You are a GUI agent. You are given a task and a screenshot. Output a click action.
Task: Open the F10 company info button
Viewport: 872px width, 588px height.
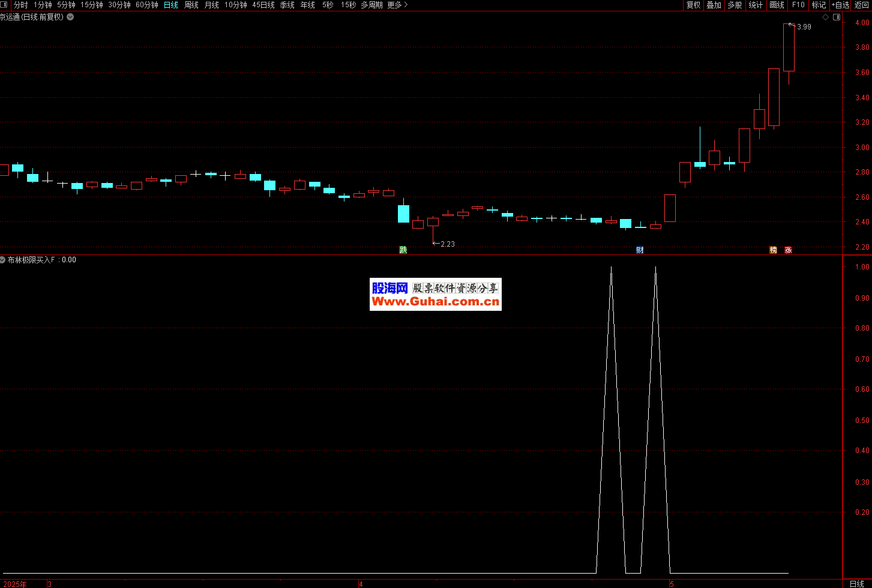798,5
